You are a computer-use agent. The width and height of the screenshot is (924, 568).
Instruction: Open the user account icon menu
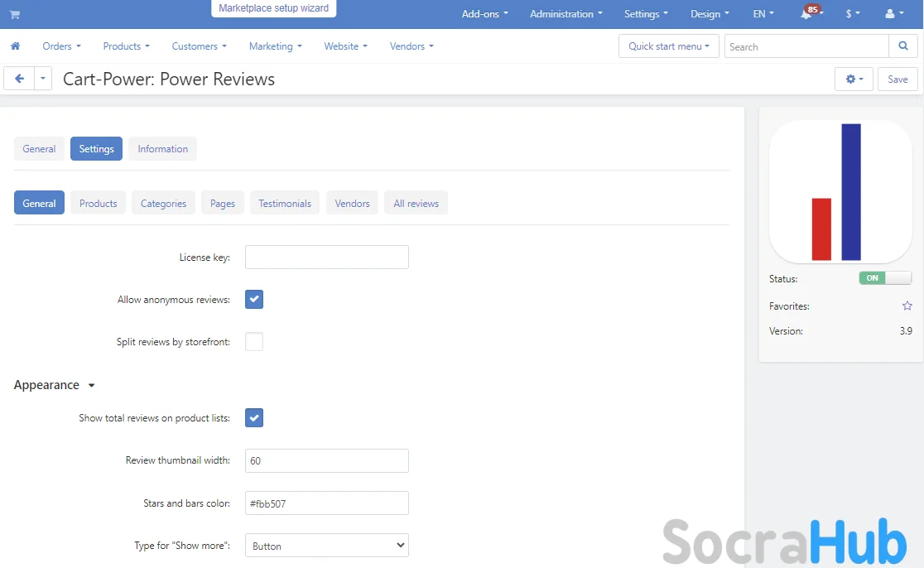pyautogui.click(x=894, y=13)
